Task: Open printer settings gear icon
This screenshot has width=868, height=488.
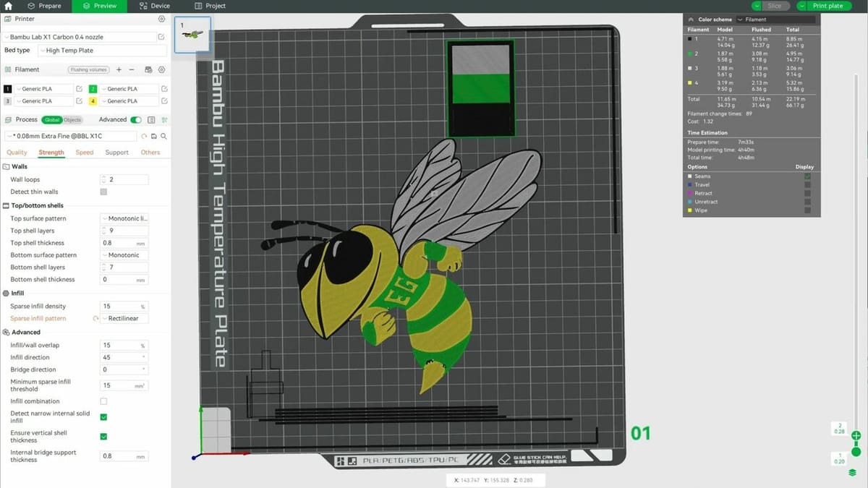Action: pyautogui.click(x=161, y=19)
